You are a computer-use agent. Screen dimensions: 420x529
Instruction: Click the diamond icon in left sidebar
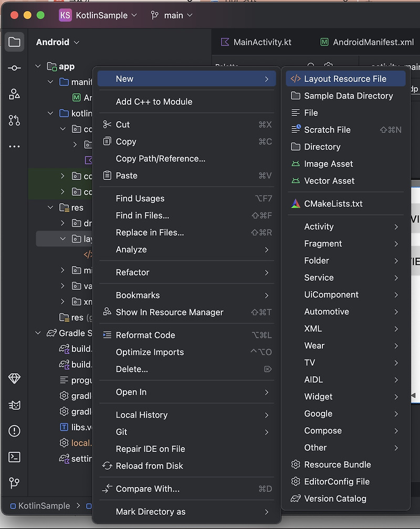14,378
